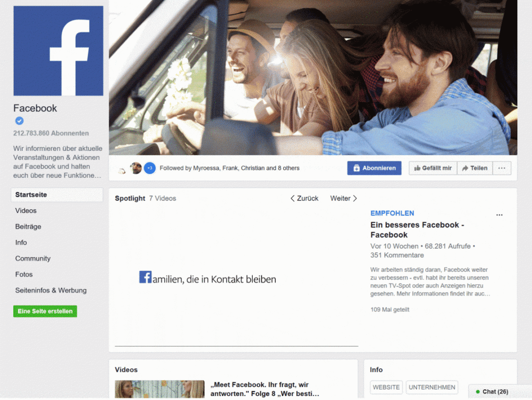Image resolution: width=532 pixels, height=400 pixels.
Task: Play the 'Familien, die in Kontakt bleiben' spotlight video
Action: tap(236, 276)
